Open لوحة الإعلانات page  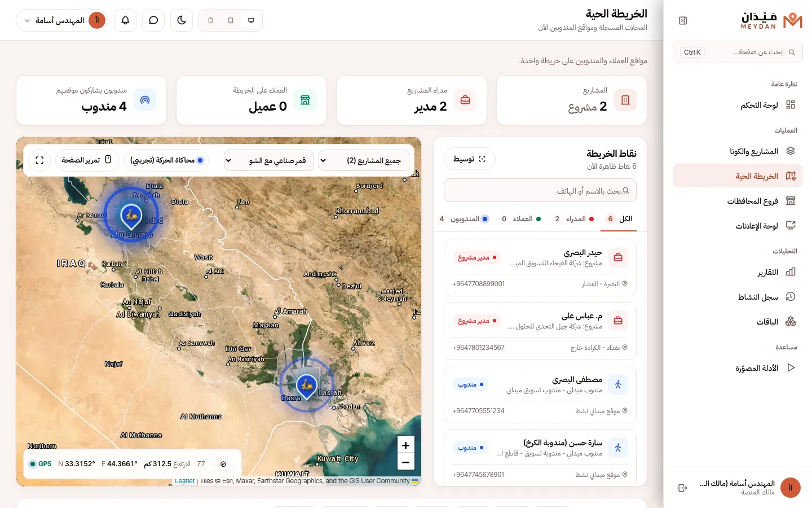pos(738,226)
